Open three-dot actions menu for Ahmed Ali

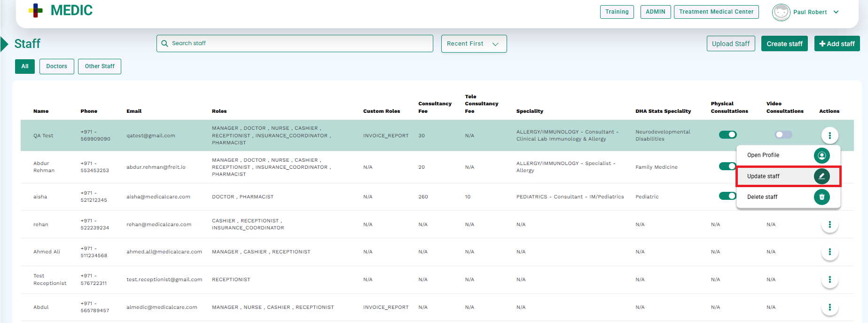coord(829,252)
